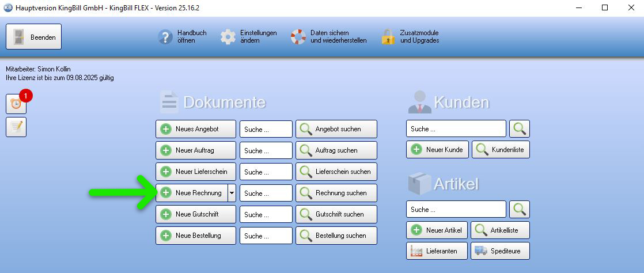Click Neuer Auftrag button
Image resolution: width=644 pixels, height=273 pixels.
pyautogui.click(x=196, y=150)
